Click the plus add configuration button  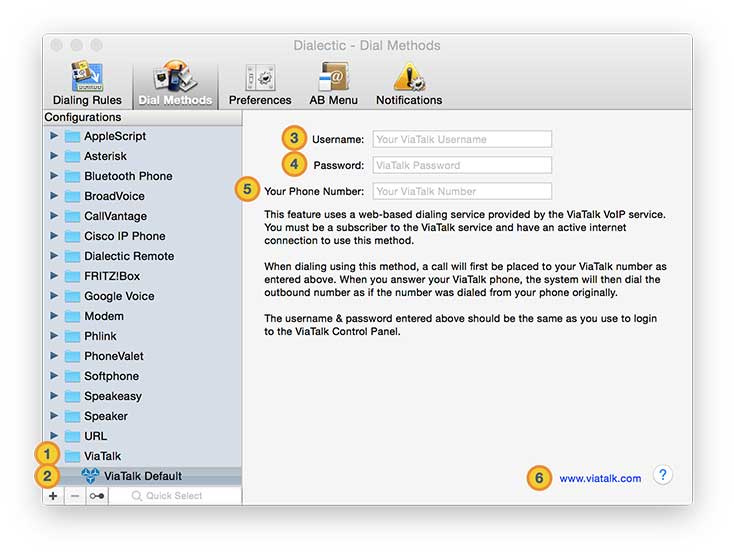click(53, 496)
